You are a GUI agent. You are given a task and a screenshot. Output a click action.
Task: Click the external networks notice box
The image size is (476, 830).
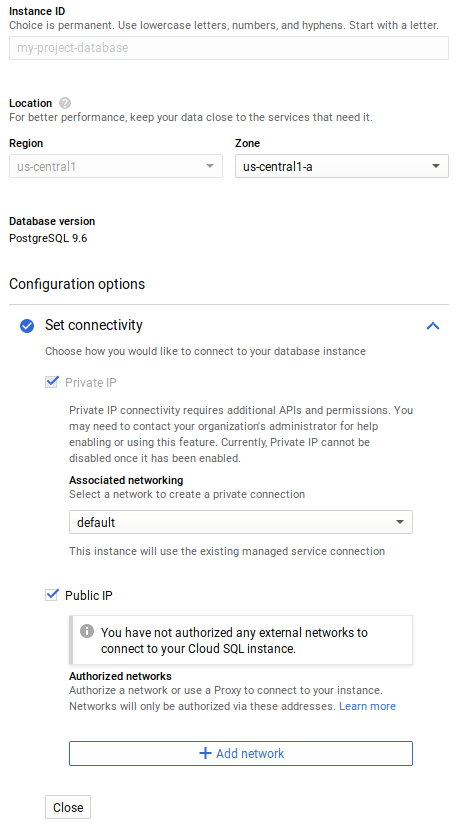[241, 640]
